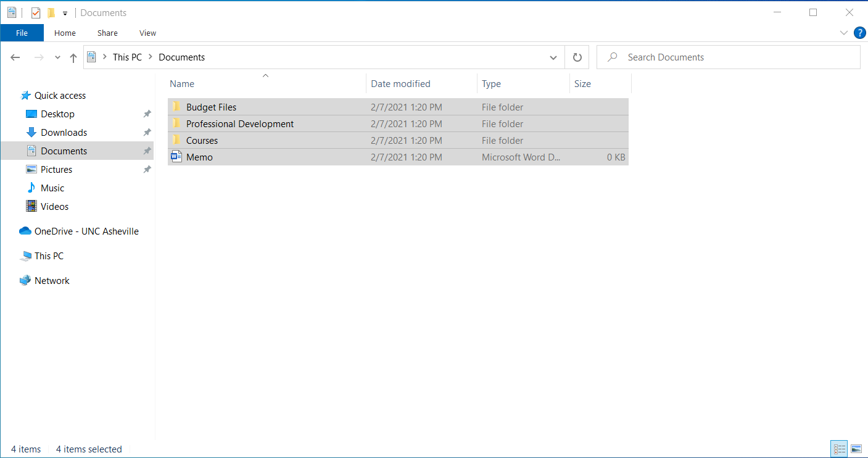Viewport: 868px width, 458px height.
Task: Go up one folder level arrow
Action: coord(73,57)
